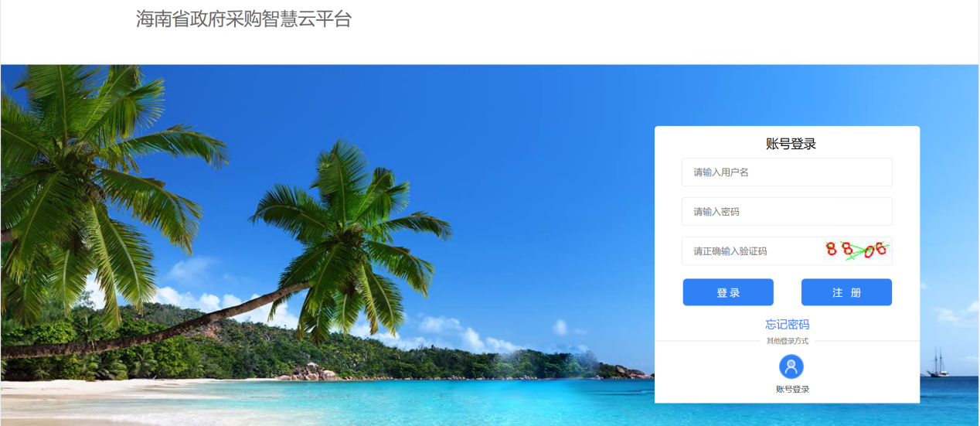Click the blue 登录 login button

pyautogui.click(x=728, y=292)
